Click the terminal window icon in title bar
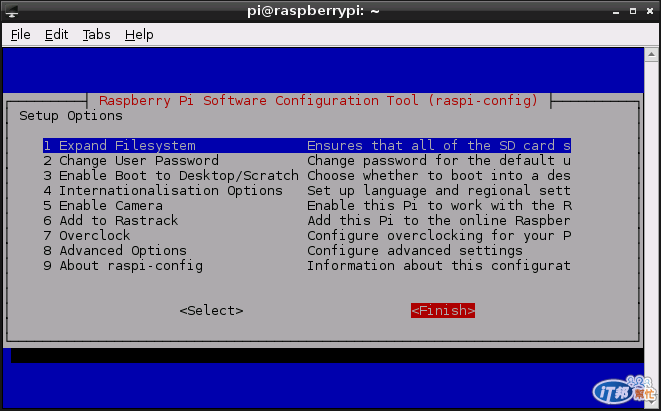Viewport: 661px width, 411px height. 11,11
